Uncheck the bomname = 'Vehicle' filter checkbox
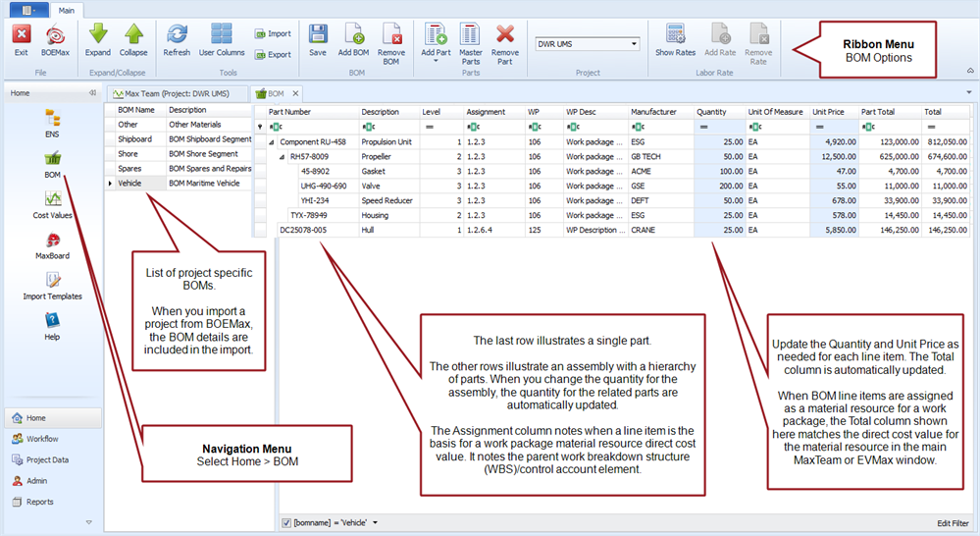980x536 pixels. pyautogui.click(x=285, y=523)
